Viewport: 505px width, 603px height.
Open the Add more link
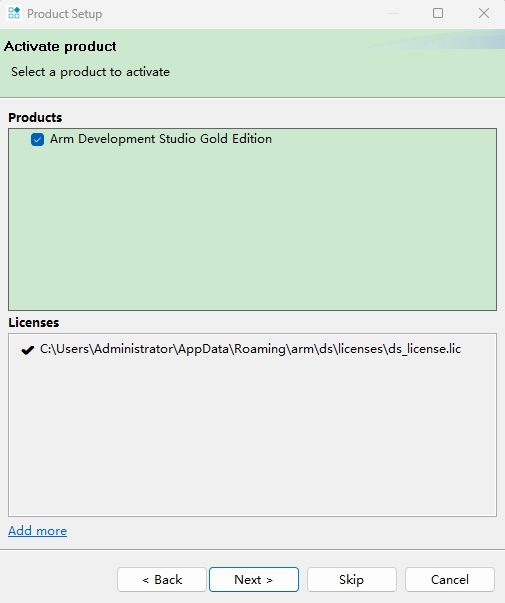38,531
